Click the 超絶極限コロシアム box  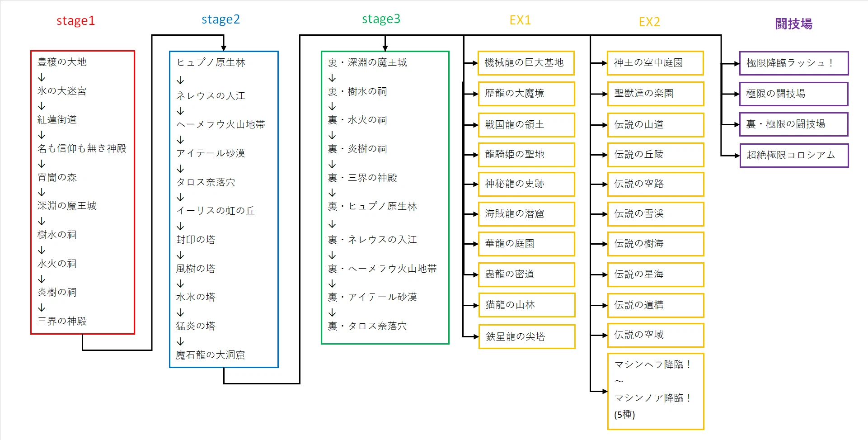coord(794,156)
